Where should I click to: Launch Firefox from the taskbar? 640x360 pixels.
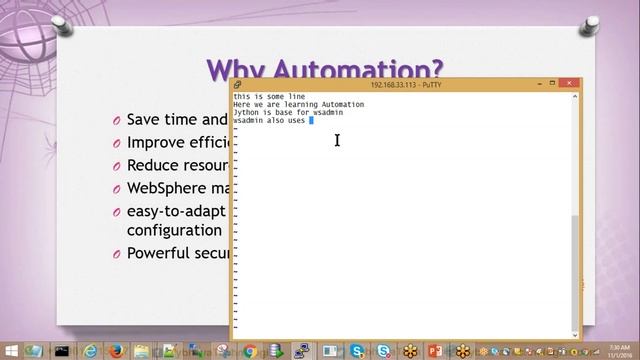[116, 351]
